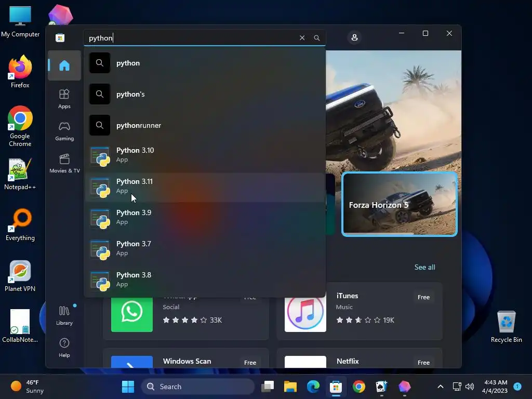Click the WhatsApp 33K rating stars
Image resolution: width=532 pixels, height=399 pixels.
pos(185,320)
